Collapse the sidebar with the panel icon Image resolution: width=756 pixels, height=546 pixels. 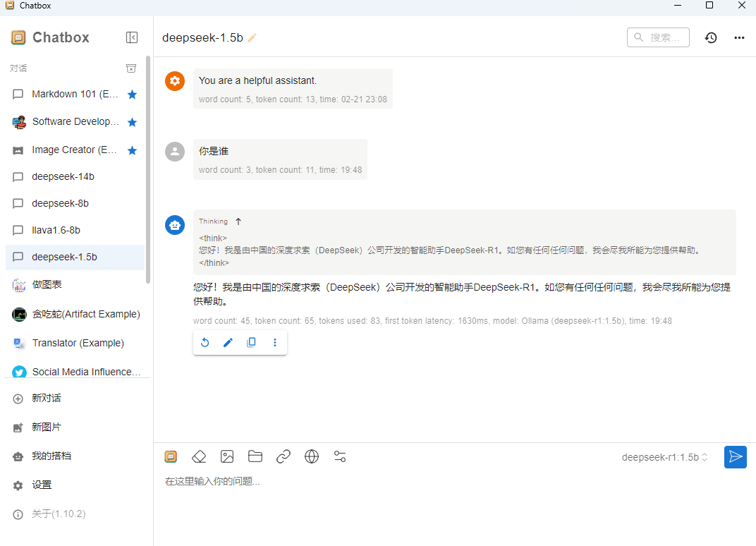coord(132,37)
